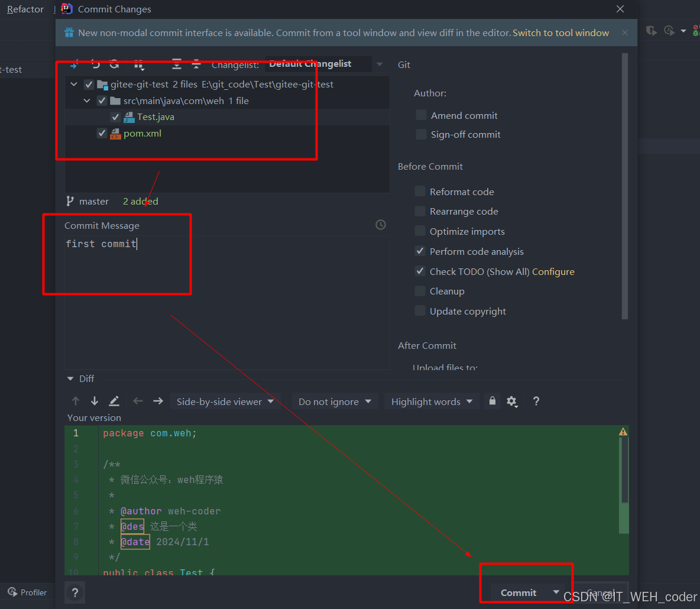700x609 pixels.
Task: Collapse the src\main\java\com\weh node
Action: pyautogui.click(x=87, y=101)
